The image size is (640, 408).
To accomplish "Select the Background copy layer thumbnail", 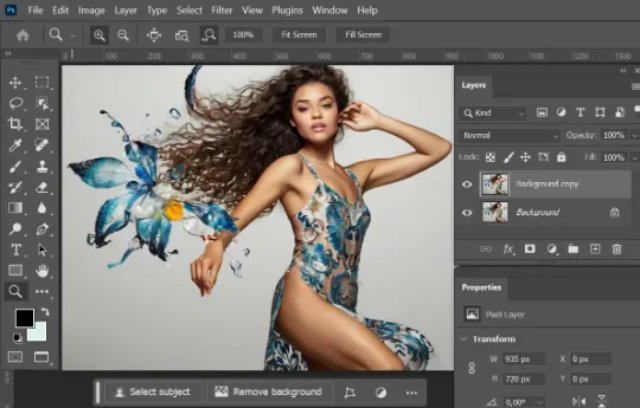I will [x=495, y=184].
